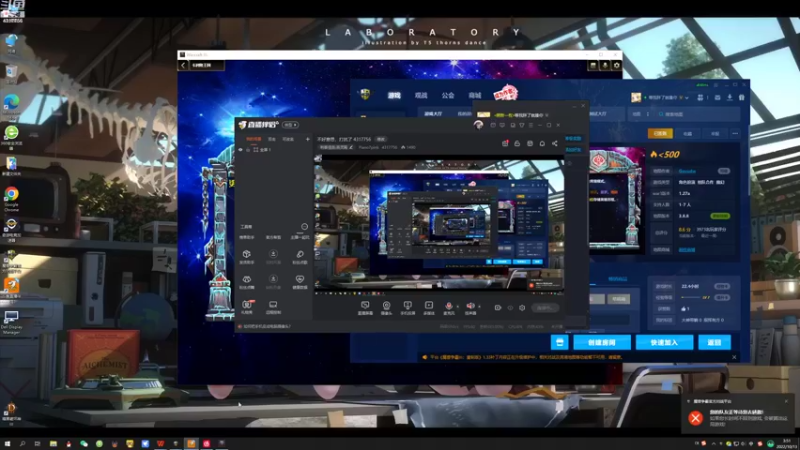Click 快速加入 button
The image size is (800, 450).
[664, 342]
